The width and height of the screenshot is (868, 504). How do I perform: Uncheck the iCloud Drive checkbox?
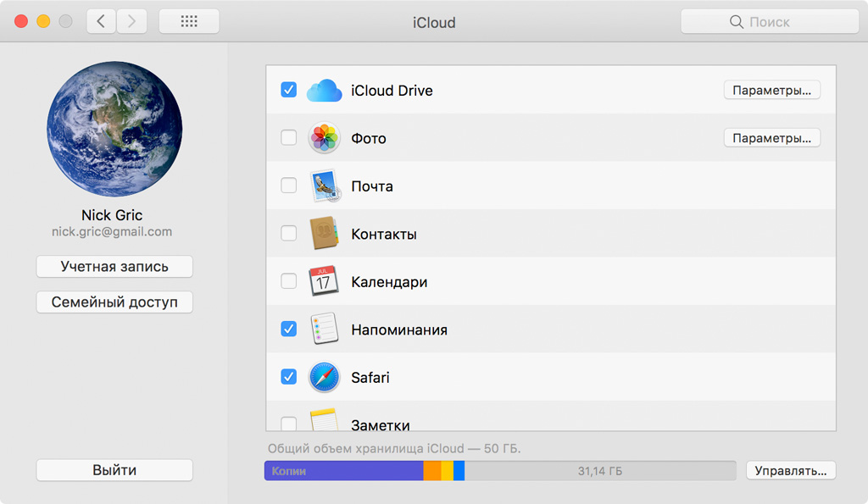288,90
